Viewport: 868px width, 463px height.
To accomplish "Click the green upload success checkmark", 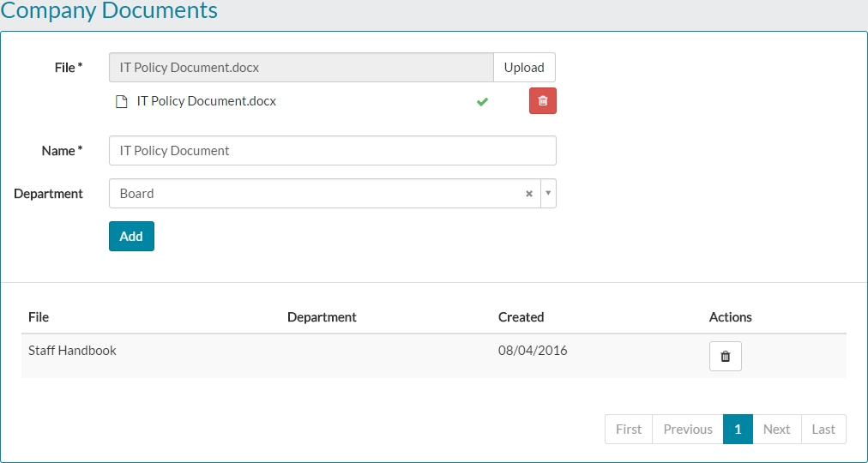I will pos(482,101).
